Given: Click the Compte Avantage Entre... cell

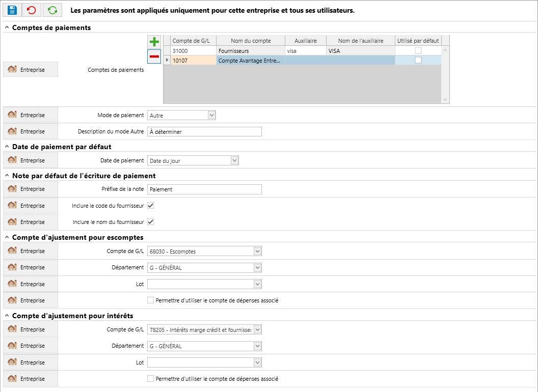Looking at the screenshot, I should (x=251, y=61).
